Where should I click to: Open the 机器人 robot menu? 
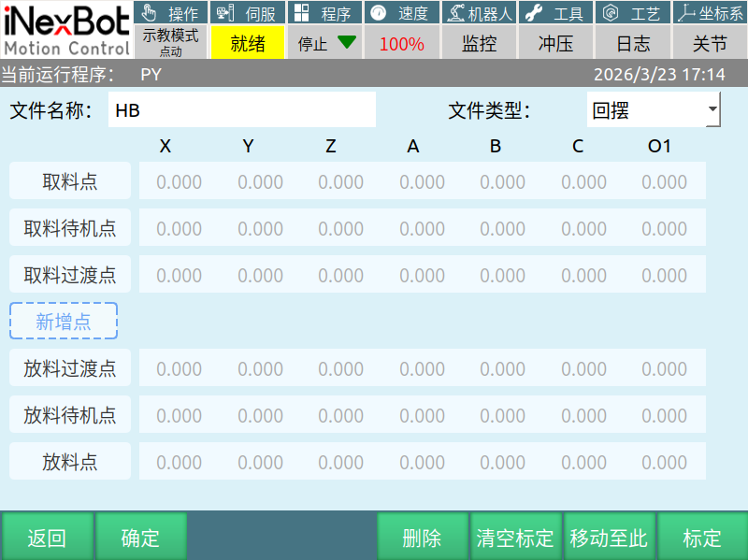coord(479,12)
